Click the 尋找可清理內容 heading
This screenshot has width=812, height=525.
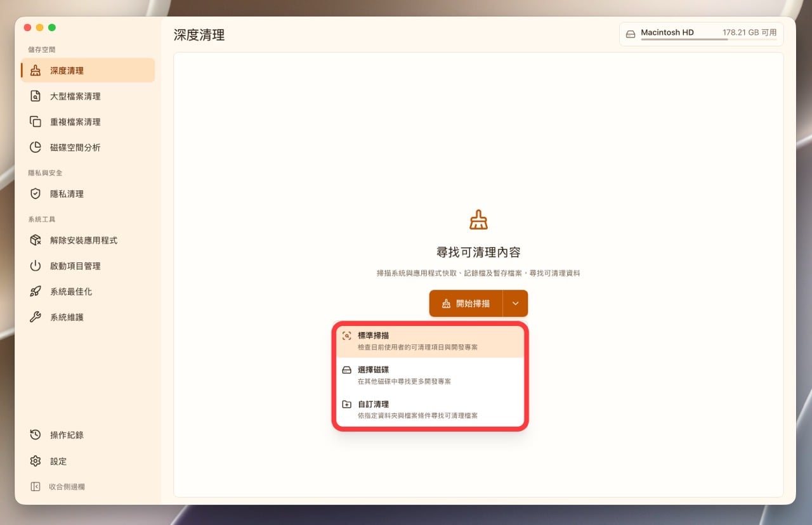click(478, 252)
